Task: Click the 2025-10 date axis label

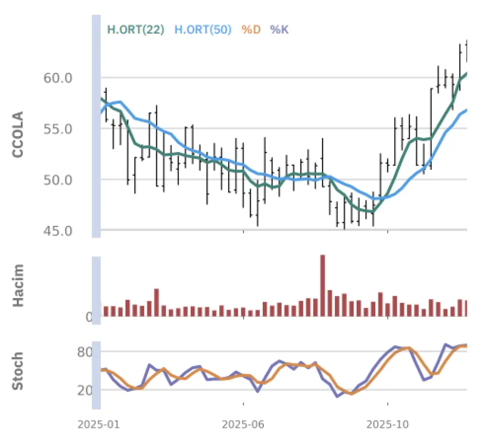Action: pos(388,425)
